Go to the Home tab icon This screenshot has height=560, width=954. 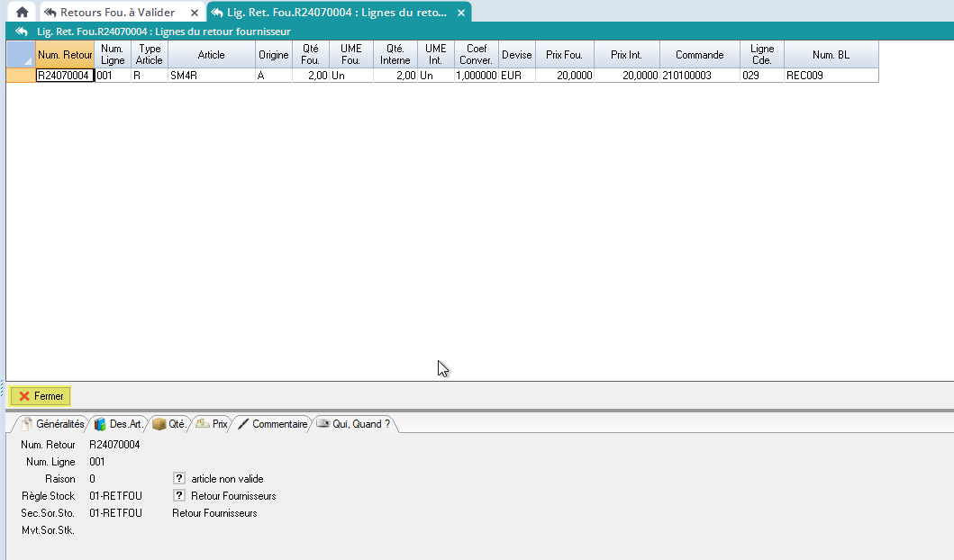tap(22, 13)
